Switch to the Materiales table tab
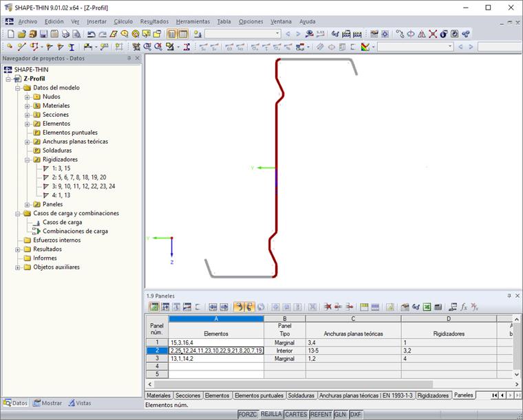 158,395
